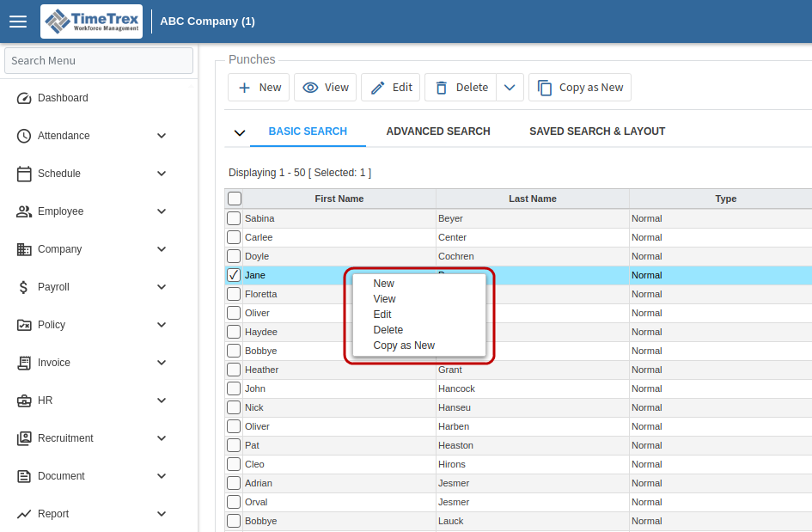The width and height of the screenshot is (812, 532).
Task: Choose Copy as New in context menu
Action: point(419,345)
